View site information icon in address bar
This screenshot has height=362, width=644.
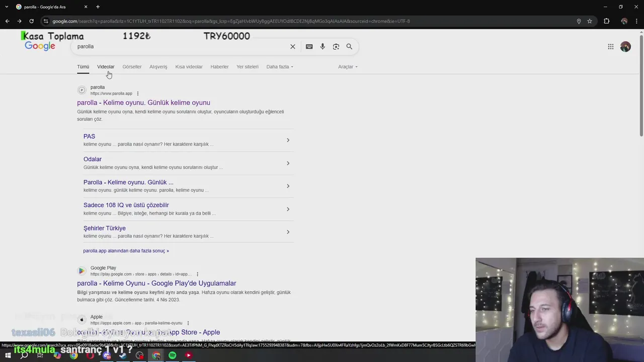[x=46, y=21]
